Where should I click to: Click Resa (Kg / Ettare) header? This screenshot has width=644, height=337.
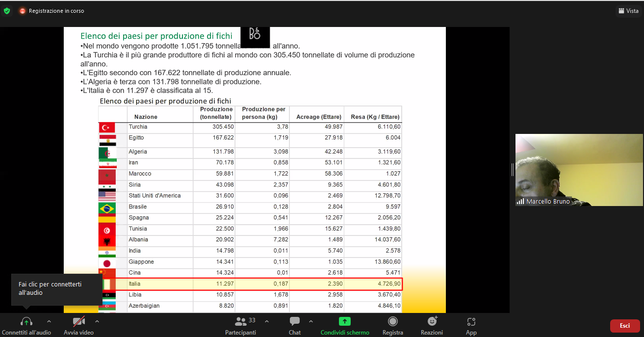coord(375,117)
